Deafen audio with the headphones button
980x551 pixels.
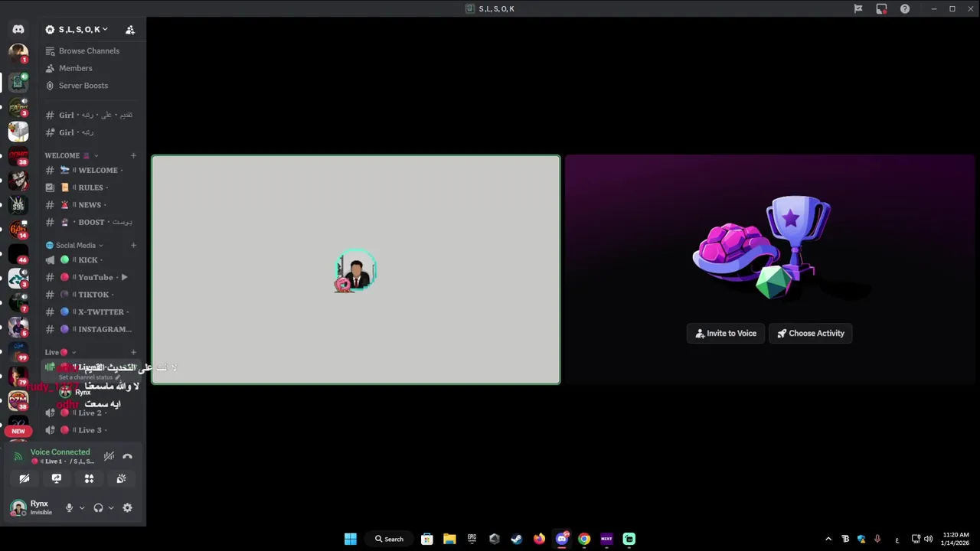(x=98, y=507)
